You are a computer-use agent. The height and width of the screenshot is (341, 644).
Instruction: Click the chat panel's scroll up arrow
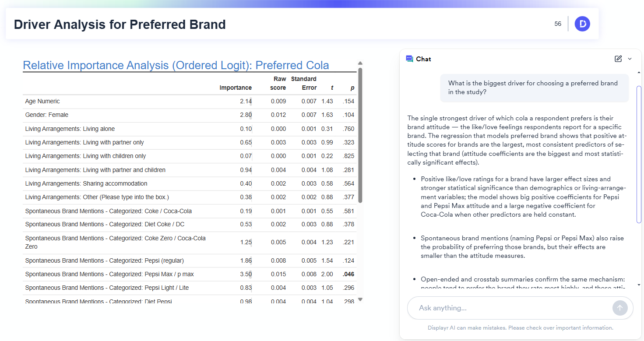pos(639,72)
